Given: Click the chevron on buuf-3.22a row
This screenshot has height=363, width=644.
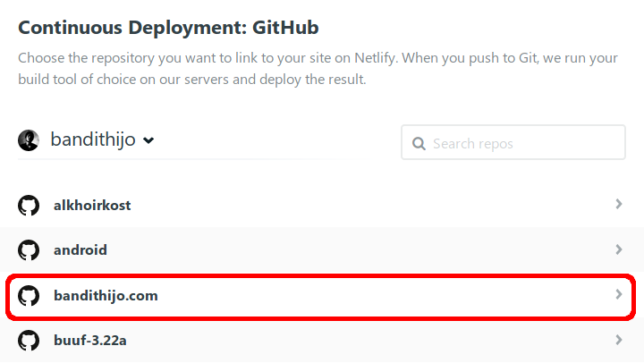Looking at the screenshot, I should (x=618, y=340).
